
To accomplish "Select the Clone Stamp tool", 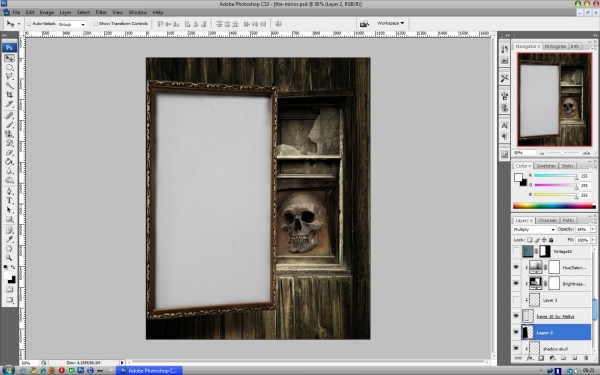I will point(9,134).
